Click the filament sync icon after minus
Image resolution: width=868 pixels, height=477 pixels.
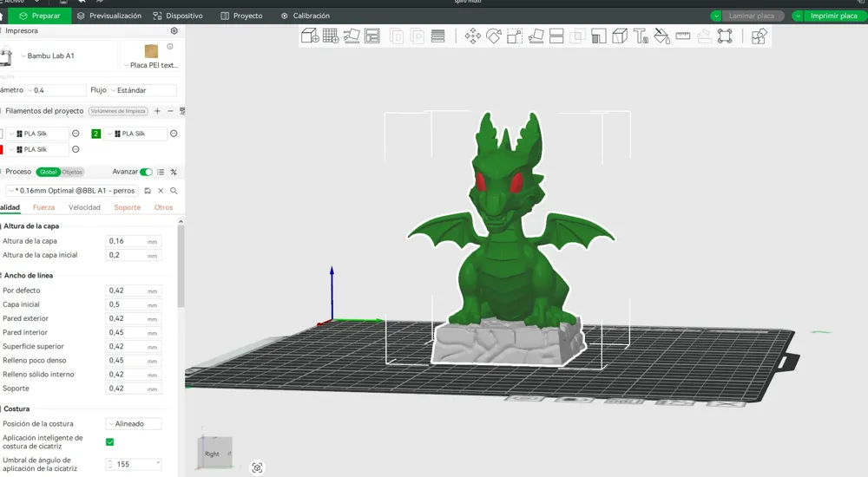pos(182,111)
